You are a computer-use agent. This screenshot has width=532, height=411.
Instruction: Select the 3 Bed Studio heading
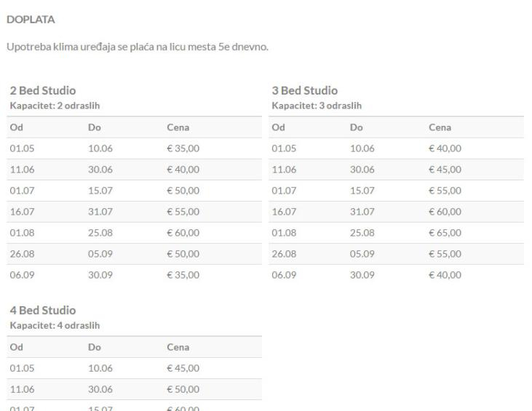coord(304,91)
